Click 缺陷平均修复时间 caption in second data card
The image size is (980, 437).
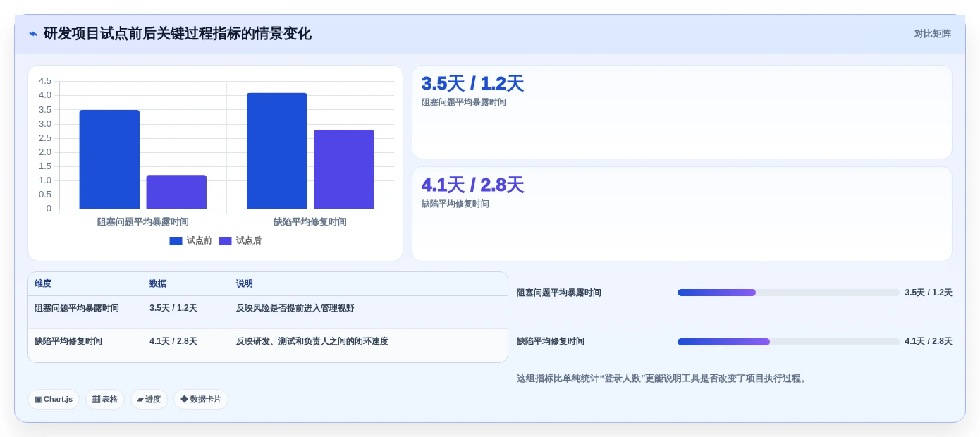point(455,204)
